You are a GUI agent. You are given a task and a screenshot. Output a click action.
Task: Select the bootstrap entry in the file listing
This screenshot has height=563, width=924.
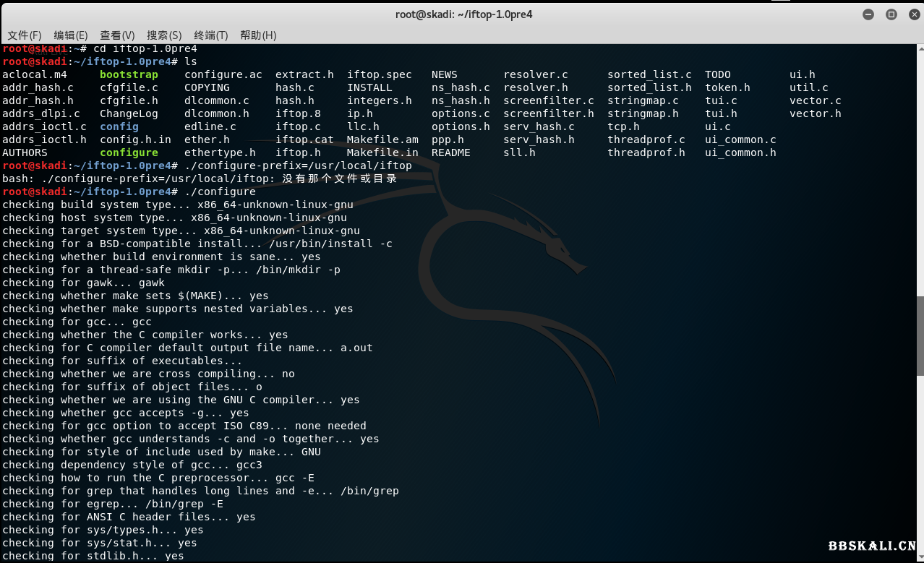click(128, 74)
